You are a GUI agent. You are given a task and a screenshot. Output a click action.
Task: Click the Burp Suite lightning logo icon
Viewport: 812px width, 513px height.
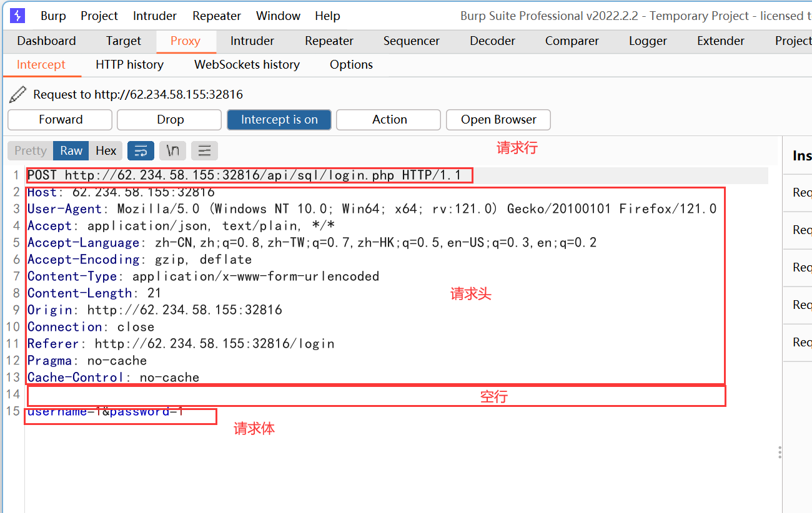click(17, 16)
